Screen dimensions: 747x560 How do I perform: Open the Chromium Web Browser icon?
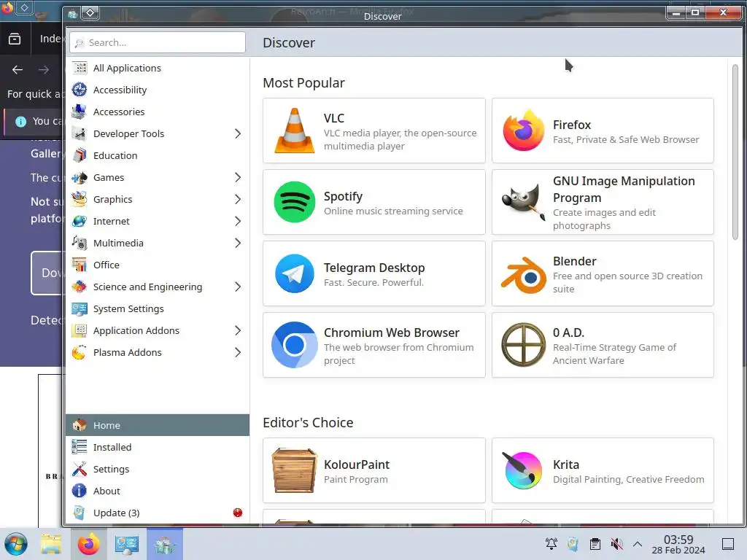click(295, 345)
